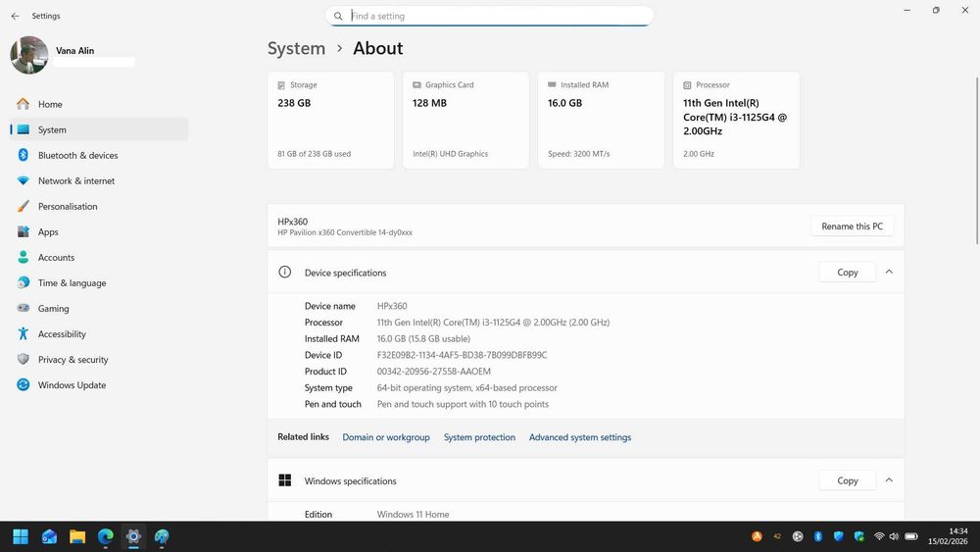Open Apps settings
This screenshot has width=980, height=552.
(x=99, y=232)
